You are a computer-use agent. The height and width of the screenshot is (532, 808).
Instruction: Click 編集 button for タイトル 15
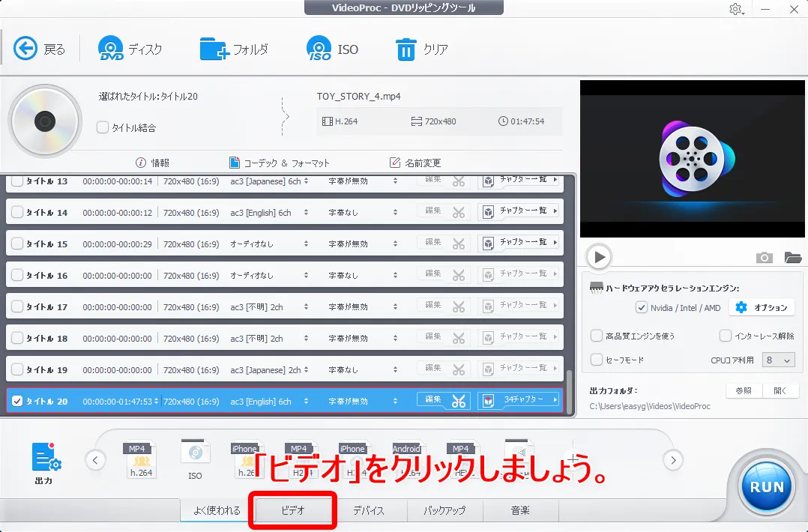pyautogui.click(x=433, y=242)
